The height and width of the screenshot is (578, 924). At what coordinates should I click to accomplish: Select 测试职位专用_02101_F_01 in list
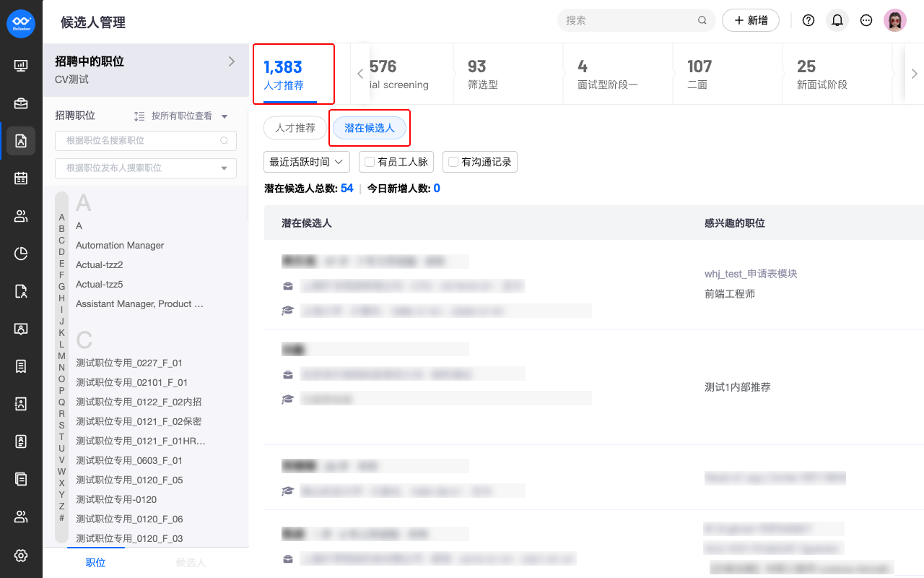132,382
